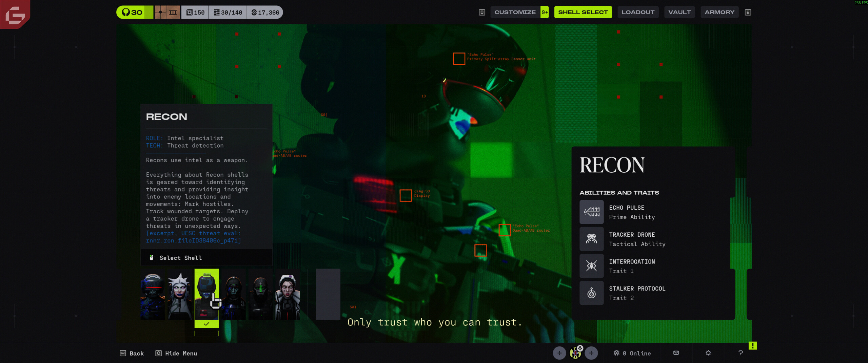Pick the shell with green face markings

260,295
